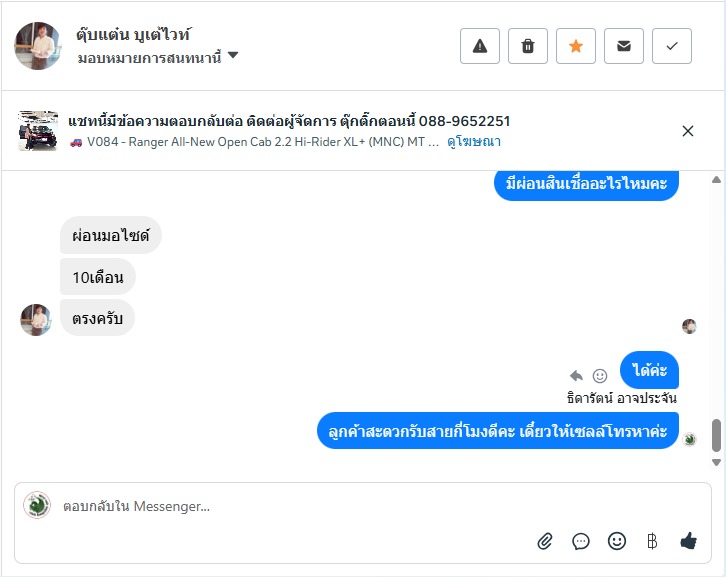Mark conversation unread with envelope icon
The width and height of the screenshot is (726, 577).
tap(624, 46)
